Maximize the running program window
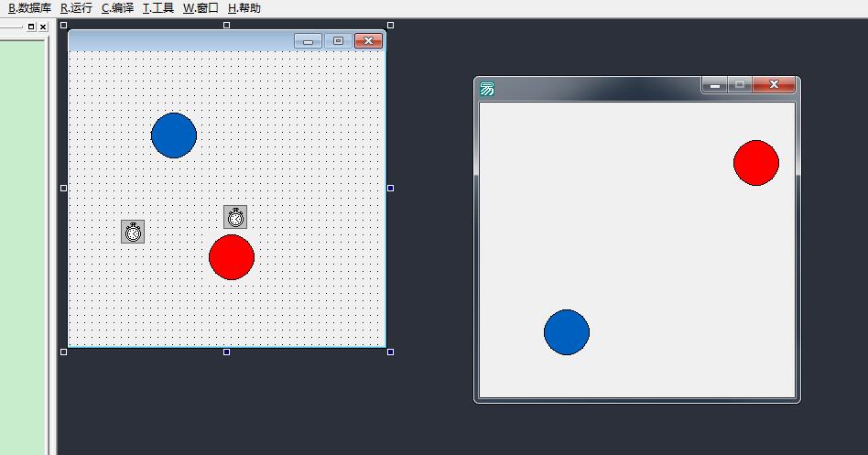Image resolution: width=868 pixels, height=455 pixels. tap(740, 85)
